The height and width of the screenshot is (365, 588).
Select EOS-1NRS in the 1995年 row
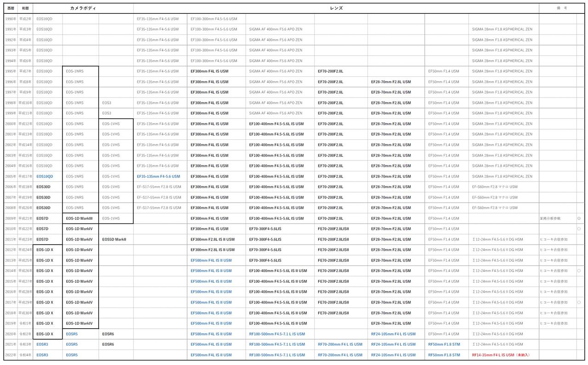[x=75, y=71]
